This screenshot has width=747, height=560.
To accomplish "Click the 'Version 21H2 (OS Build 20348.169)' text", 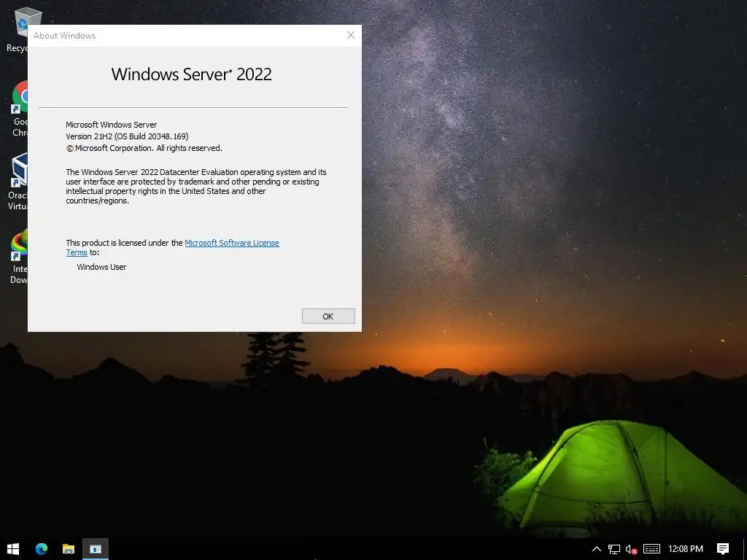I will [x=127, y=136].
